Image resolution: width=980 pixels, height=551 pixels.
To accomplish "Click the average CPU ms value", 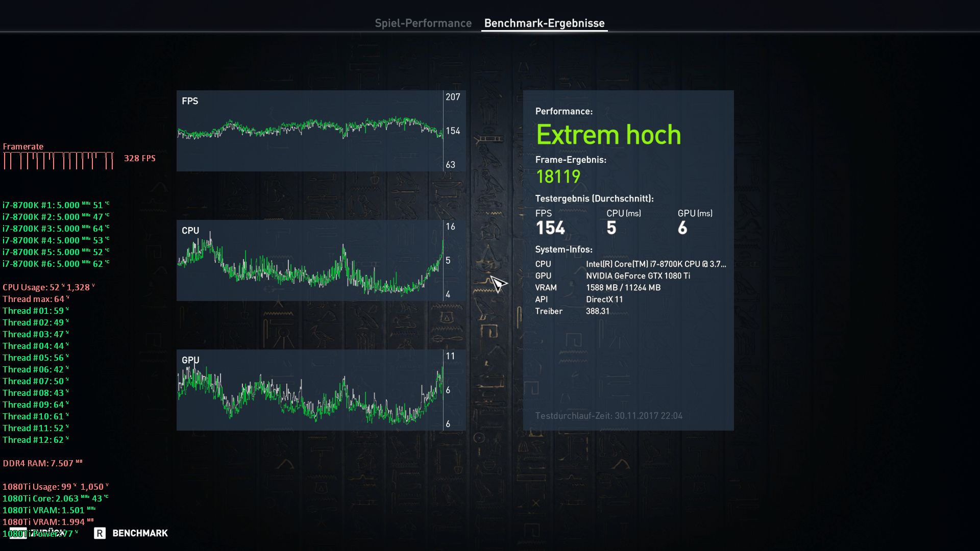I will [611, 228].
